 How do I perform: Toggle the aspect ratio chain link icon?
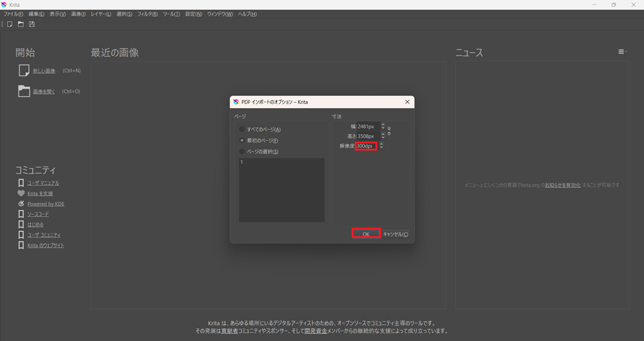click(389, 131)
